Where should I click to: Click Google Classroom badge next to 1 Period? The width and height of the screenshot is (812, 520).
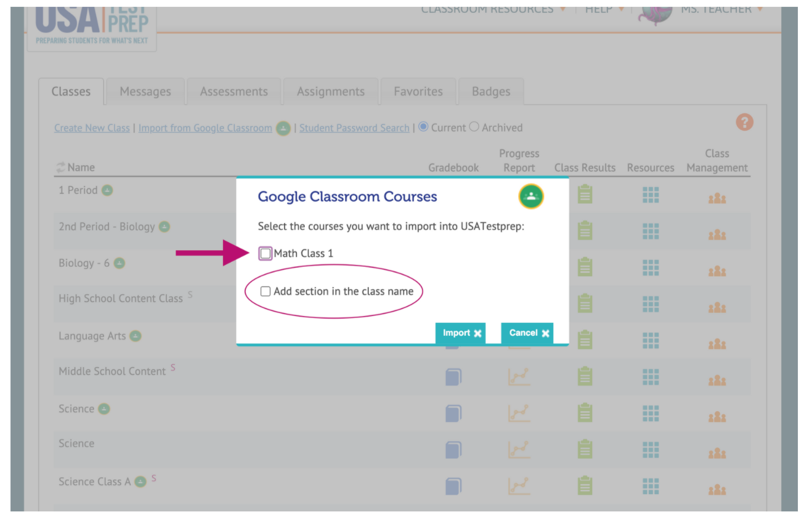coord(107,190)
